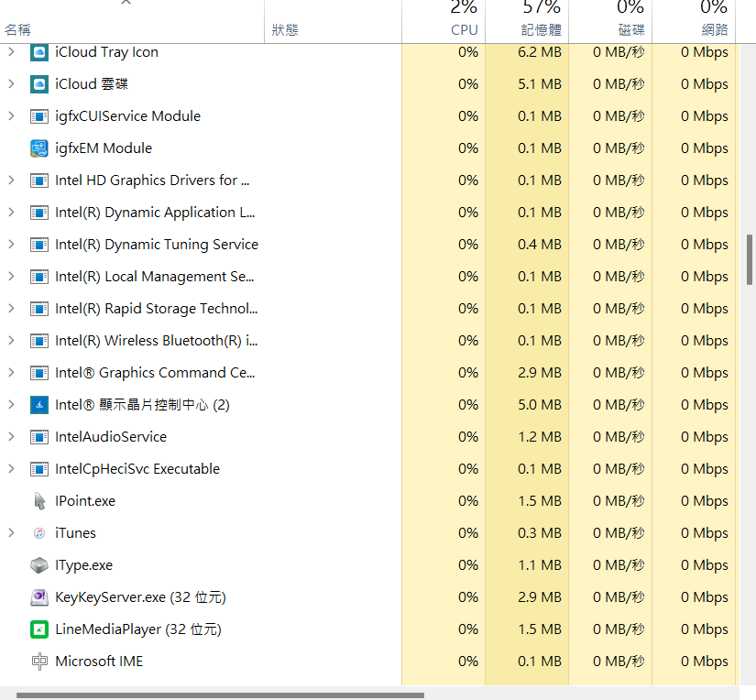Expand Intel HD Graphics Drivers row
Screen dimensions: 756x700
point(11,180)
